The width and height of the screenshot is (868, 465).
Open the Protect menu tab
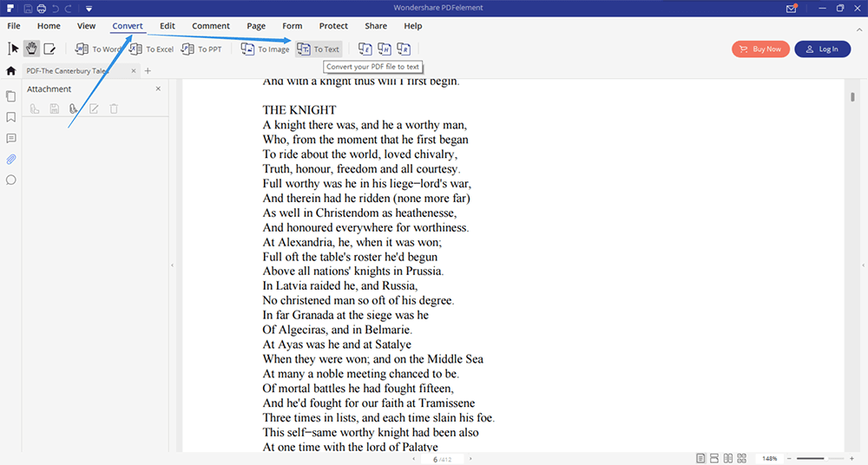point(333,26)
